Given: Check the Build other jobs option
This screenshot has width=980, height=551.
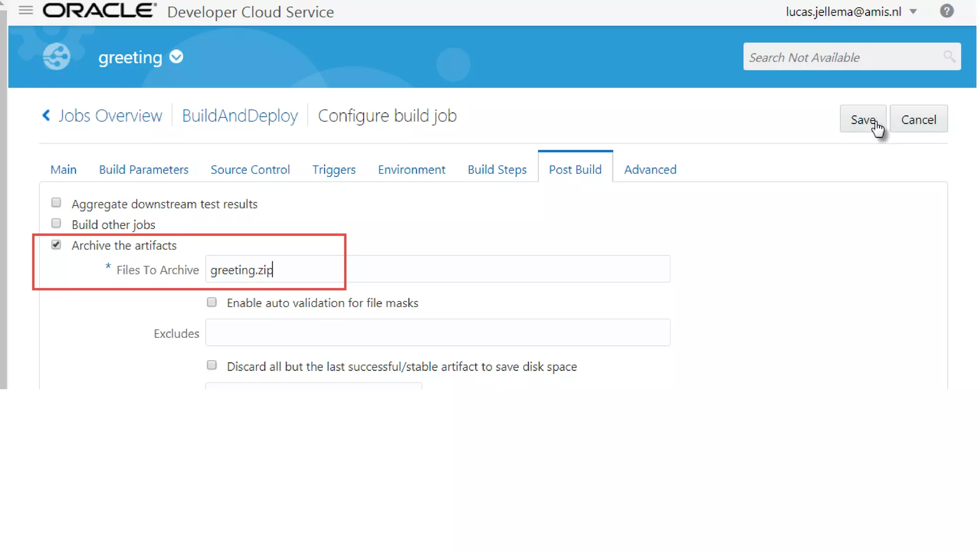Looking at the screenshot, I should click(x=56, y=223).
